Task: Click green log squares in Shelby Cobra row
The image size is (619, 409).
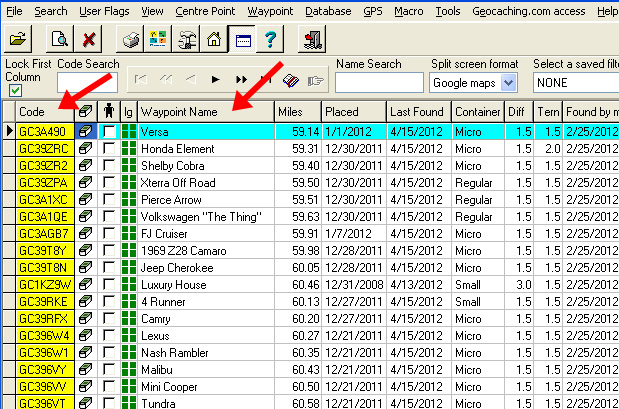Action: point(129,165)
